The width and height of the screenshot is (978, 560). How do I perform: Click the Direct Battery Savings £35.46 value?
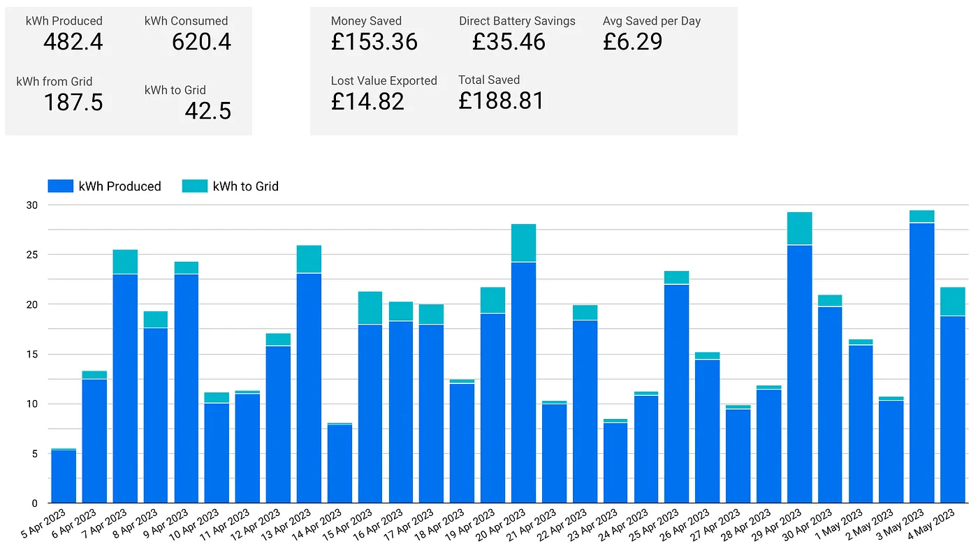tap(509, 42)
